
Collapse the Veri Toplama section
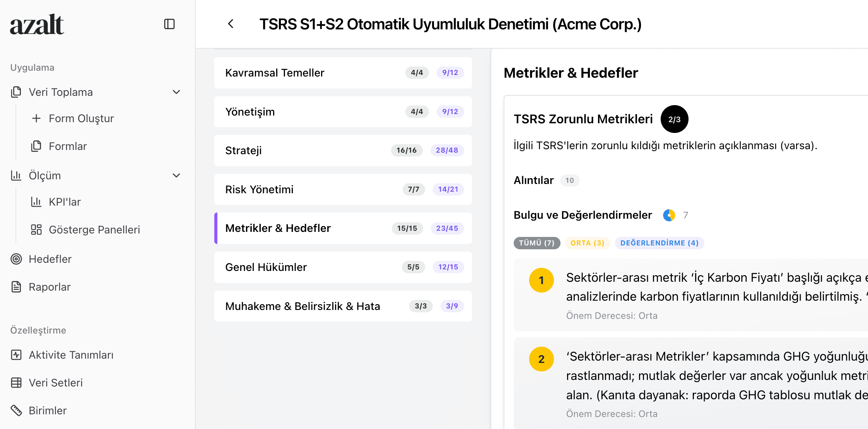point(176,92)
